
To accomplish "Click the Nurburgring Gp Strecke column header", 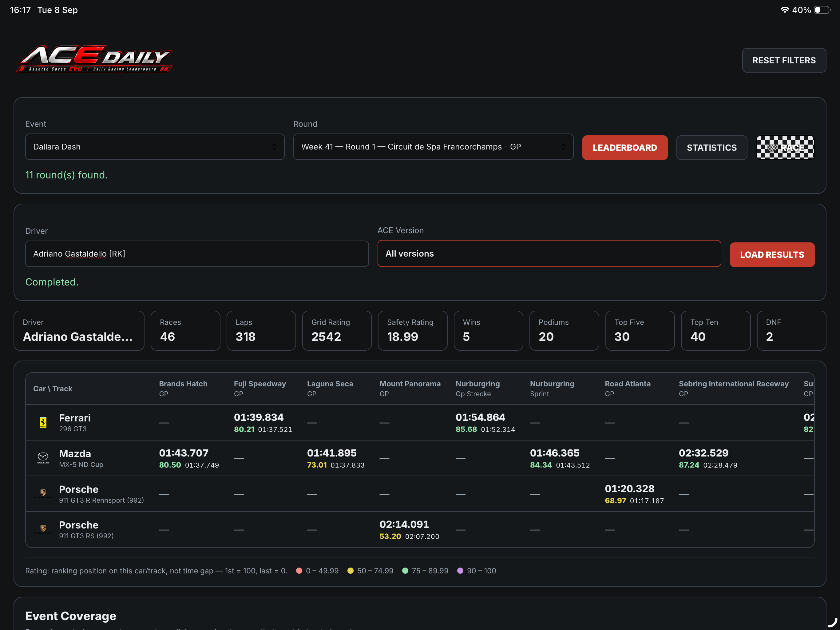I will 477,388.
